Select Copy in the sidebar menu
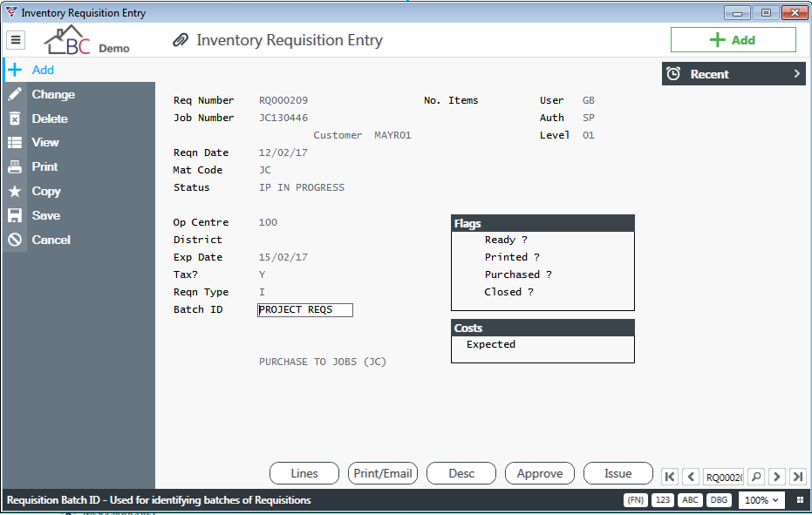812x515 pixels. click(78, 191)
